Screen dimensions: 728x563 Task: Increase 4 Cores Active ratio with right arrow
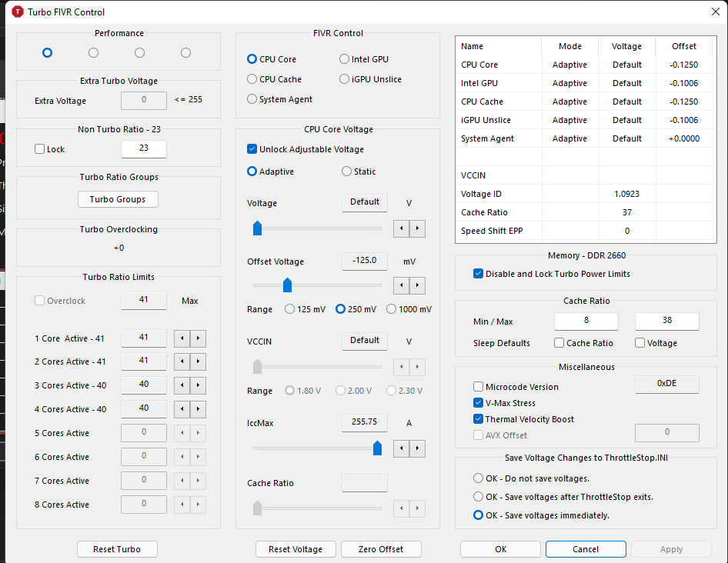pos(199,409)
